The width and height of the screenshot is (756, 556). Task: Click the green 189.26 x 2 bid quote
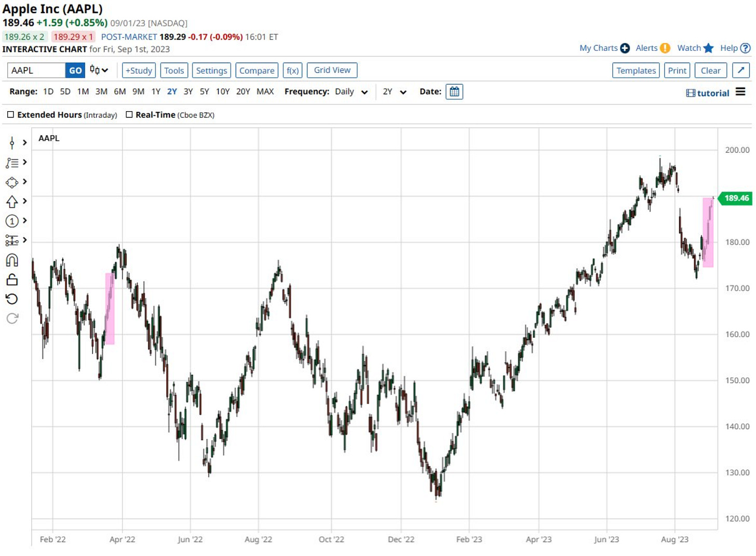(24, 37)
